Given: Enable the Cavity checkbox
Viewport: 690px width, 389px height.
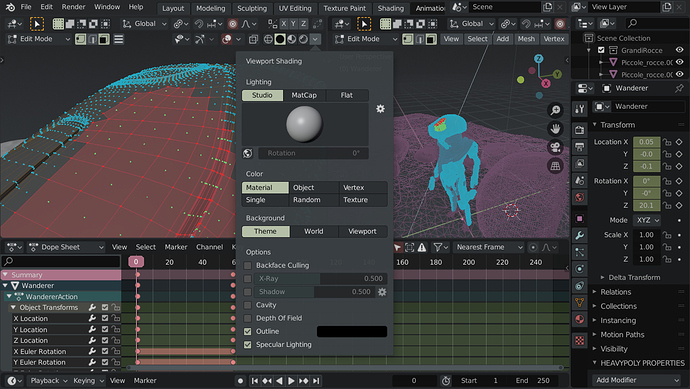Looking at the screenshot, I should tap(248, 305).
